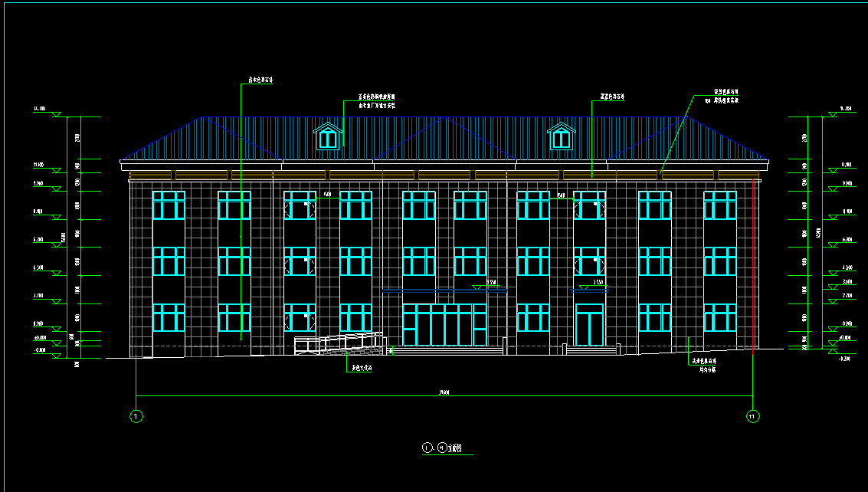868x492 pixels.
Task: Select the blue canopy over the main entrance
Action: tap(433, 290)
